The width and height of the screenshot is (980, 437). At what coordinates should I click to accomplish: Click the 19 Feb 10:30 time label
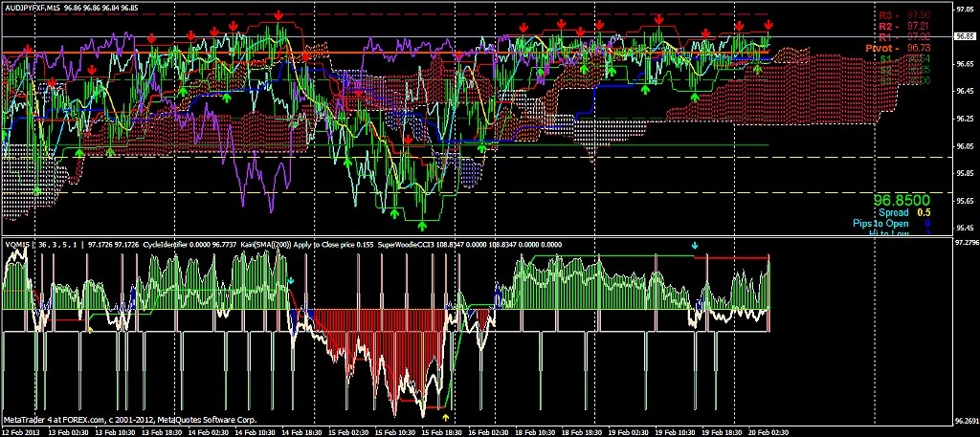pyautogui.click(x=676, y=432)
